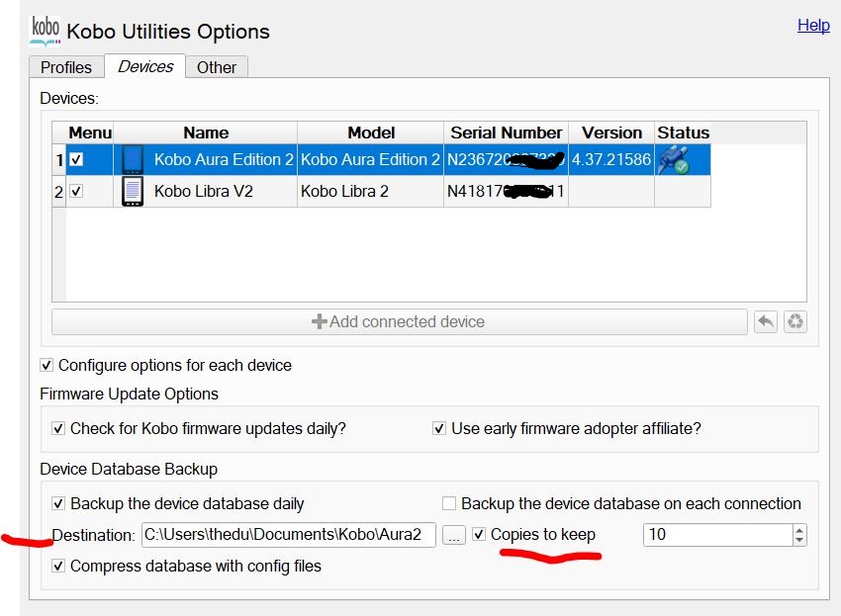
Task: Click the delete device recycle icon
Action: tap(794, 322)
